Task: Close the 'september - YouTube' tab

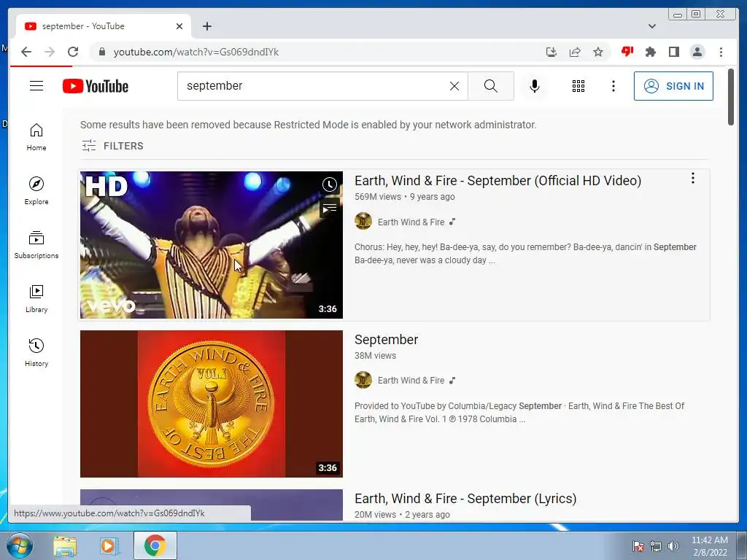Action: click(x=179, y=26)
